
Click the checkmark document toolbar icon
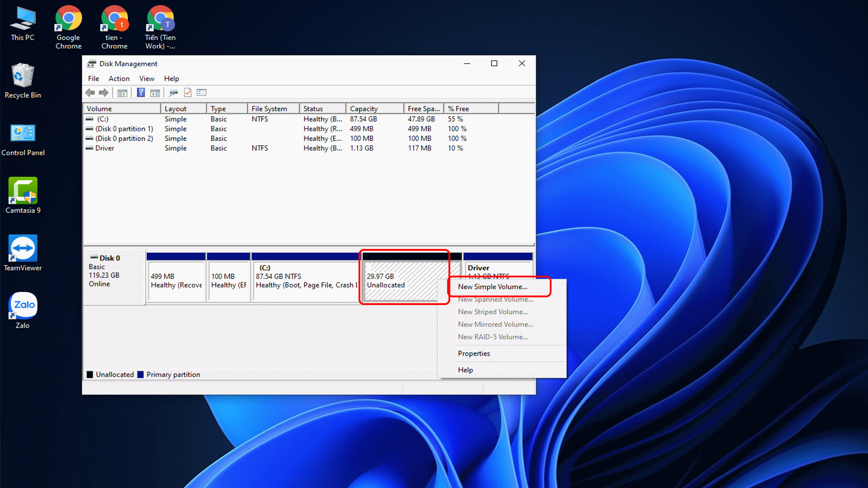[188, 93]
